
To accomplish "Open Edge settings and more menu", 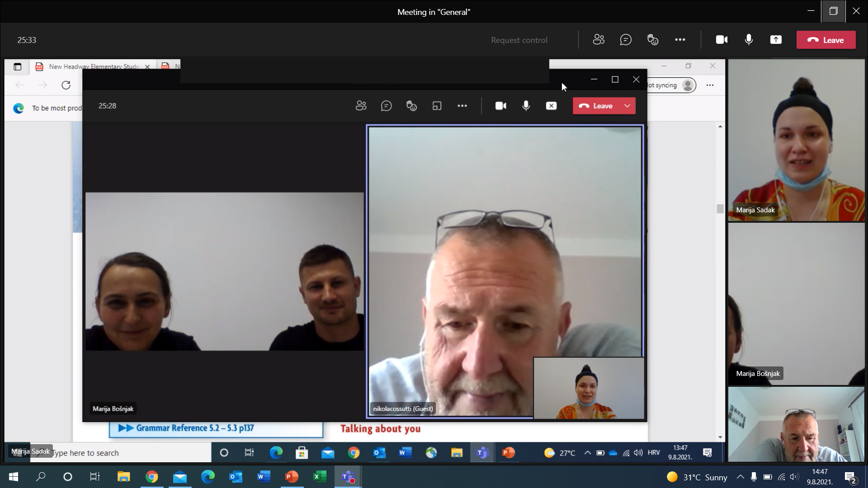I will (x=710, y=85).
